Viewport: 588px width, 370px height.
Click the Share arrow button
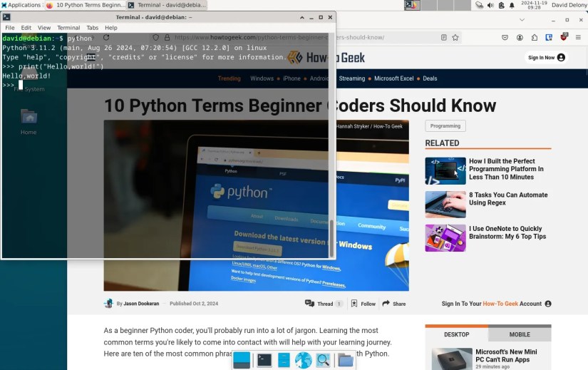coord(393,304)
